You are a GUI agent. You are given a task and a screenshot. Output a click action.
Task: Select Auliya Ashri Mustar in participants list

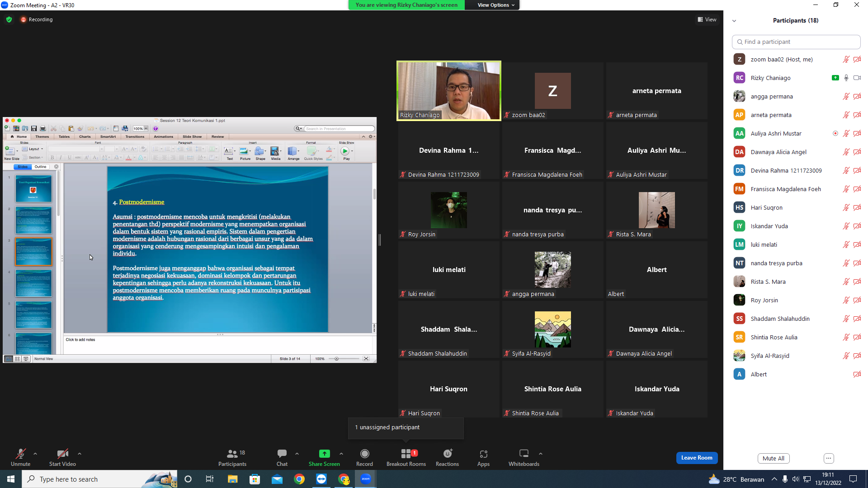(796, 133)
